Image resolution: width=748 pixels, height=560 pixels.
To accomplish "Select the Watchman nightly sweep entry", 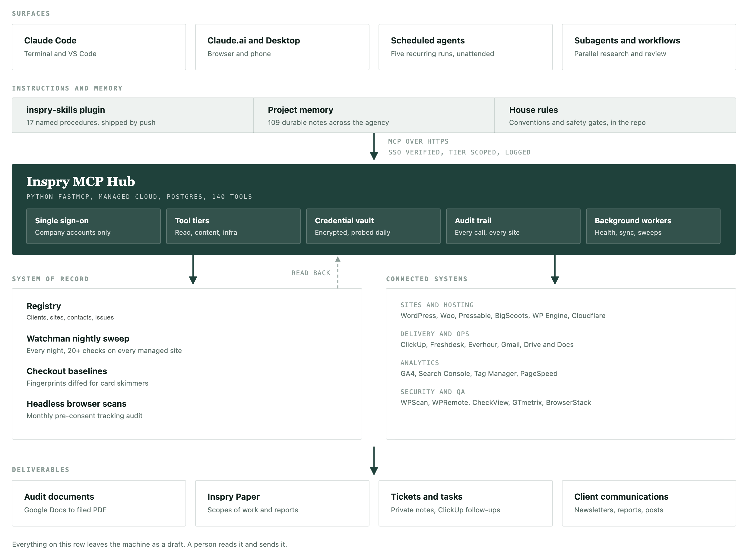I will [104, 344].
